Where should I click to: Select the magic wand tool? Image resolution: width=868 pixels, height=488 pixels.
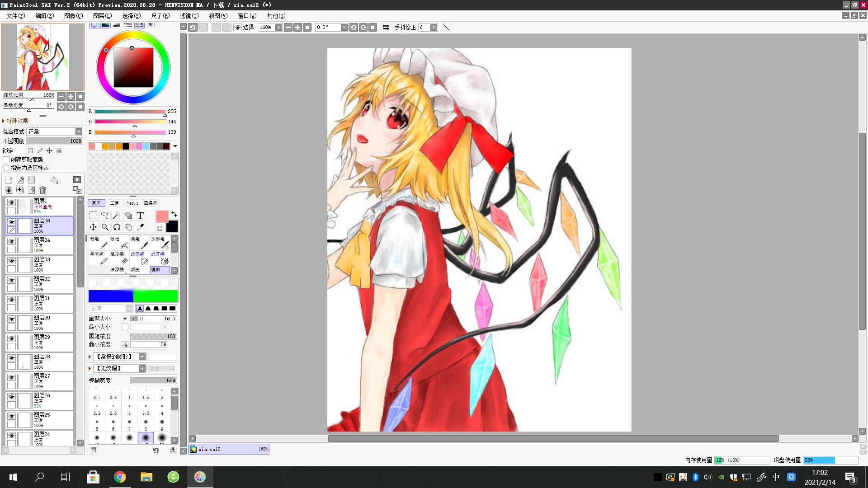coord(117,216)
